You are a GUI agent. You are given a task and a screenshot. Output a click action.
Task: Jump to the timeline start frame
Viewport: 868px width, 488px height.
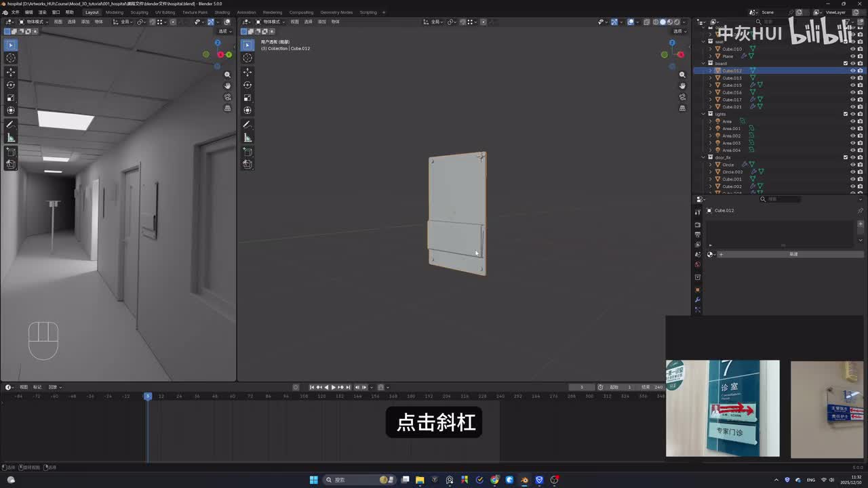(312, 387)
